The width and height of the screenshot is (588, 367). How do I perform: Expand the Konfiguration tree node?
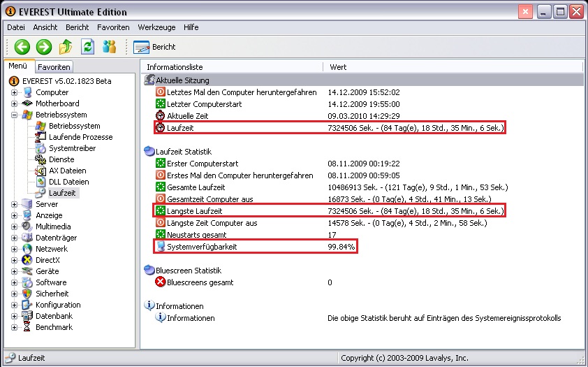pos(14,305)
